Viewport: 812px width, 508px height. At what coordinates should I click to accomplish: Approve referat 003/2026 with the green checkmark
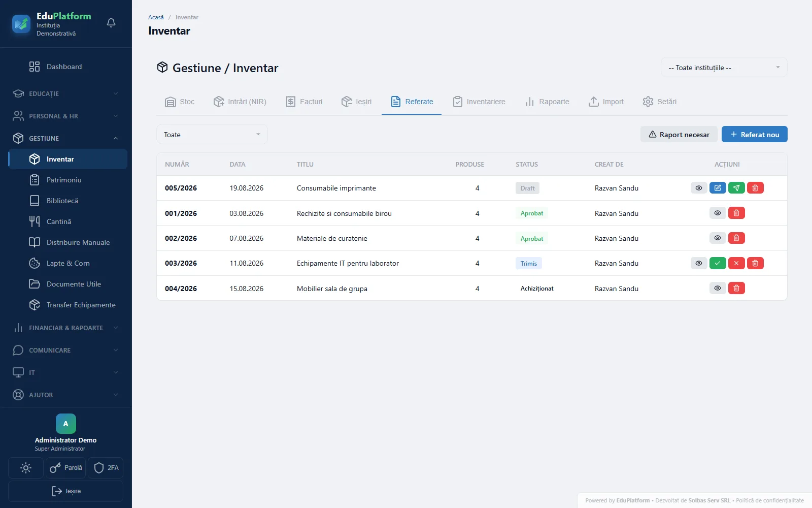point(718,263)
